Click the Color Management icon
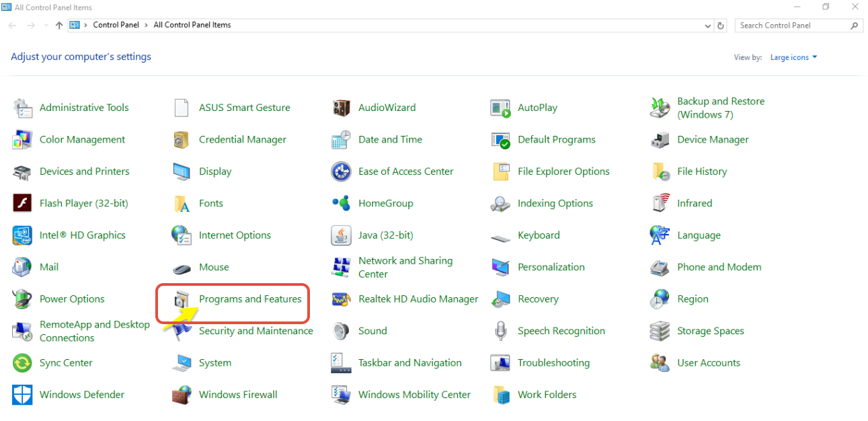868x421 pixels. pyautogui.click(x=22, y=140)
